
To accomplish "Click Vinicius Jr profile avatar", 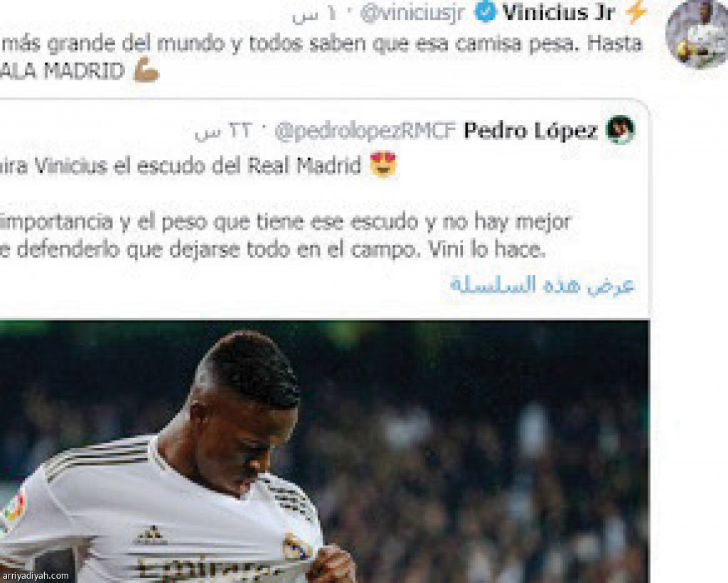I will tap(697, 34).
